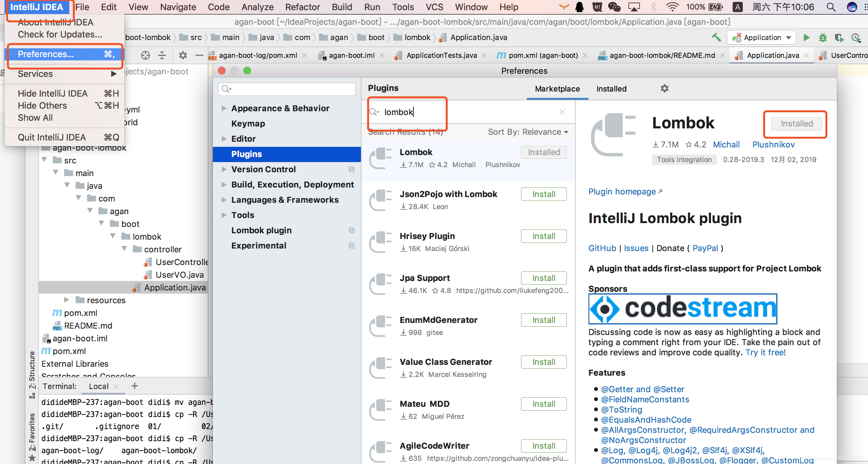This screenshot has height=464, width=868.
Task: Click the locate file crosshair icon
Action: click(145, 55)
